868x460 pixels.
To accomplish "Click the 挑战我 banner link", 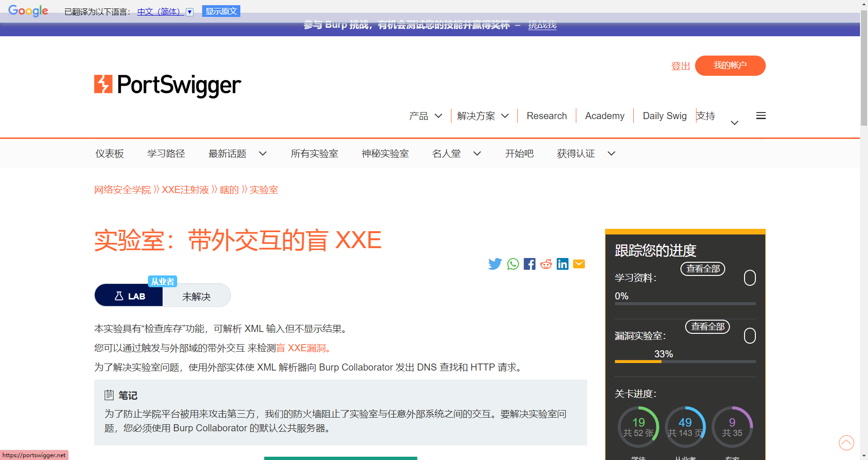I will pyautogui.click(x=542, y=25).
